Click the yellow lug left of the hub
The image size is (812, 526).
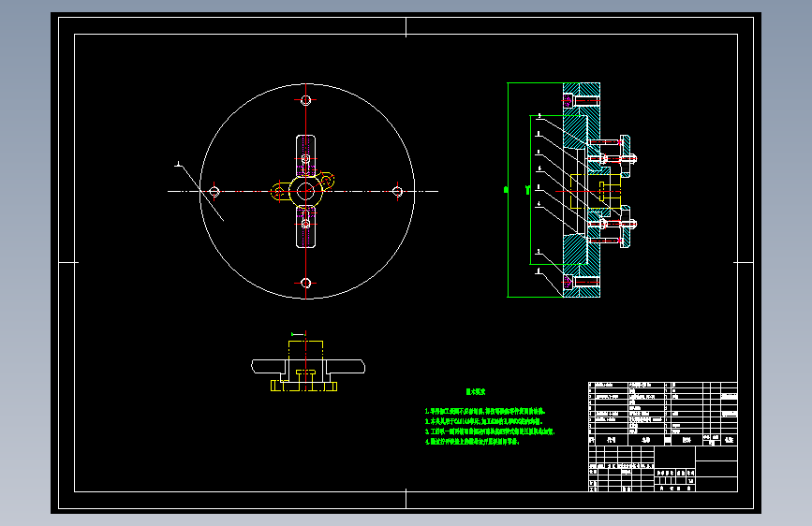(279, 192)
